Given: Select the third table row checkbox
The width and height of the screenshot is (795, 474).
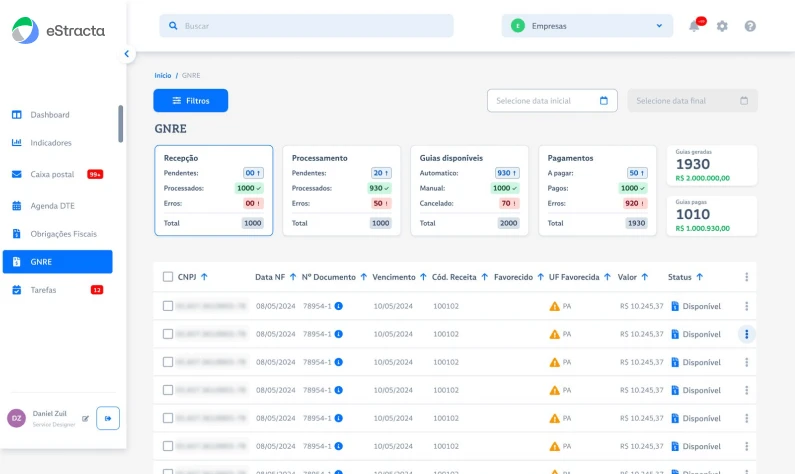Looking at the screenshot, I should (x=168, y=362).
